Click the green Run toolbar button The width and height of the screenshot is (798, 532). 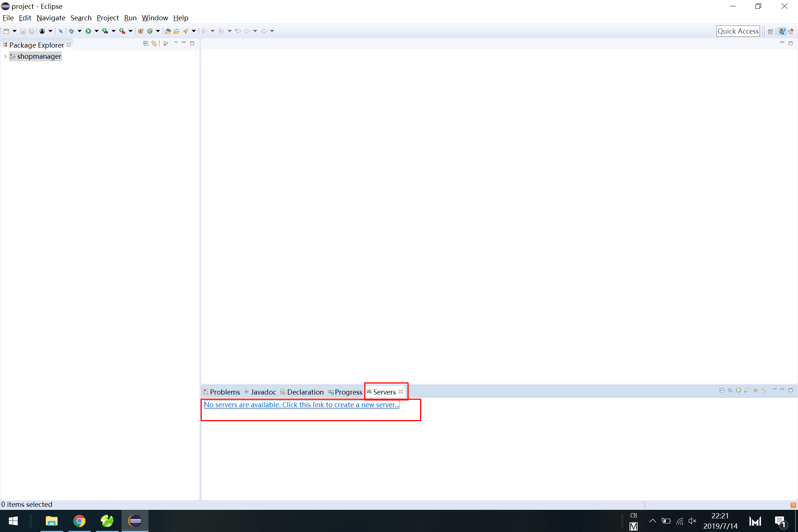tap(88, 31)
